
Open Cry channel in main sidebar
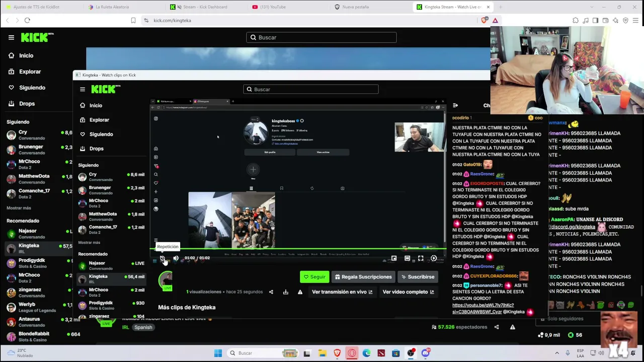(x=39, y=134)
